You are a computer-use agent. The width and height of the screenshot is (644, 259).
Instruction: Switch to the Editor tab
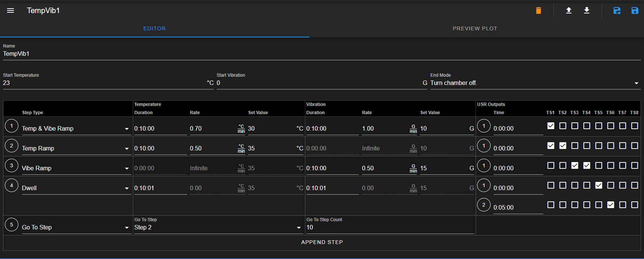[155, 28]
